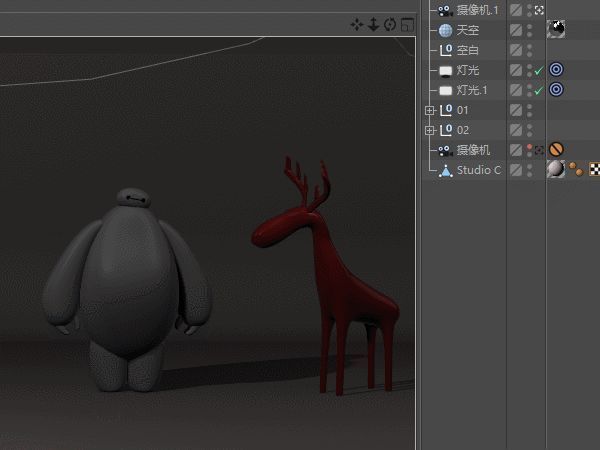Click the 02 null object icon
The width and height of the screenshot is (600, 450).
pos(446,130)
